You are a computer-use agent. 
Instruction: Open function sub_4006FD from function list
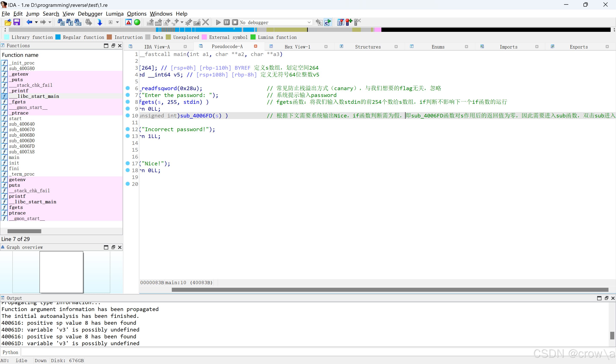point(22,146)
